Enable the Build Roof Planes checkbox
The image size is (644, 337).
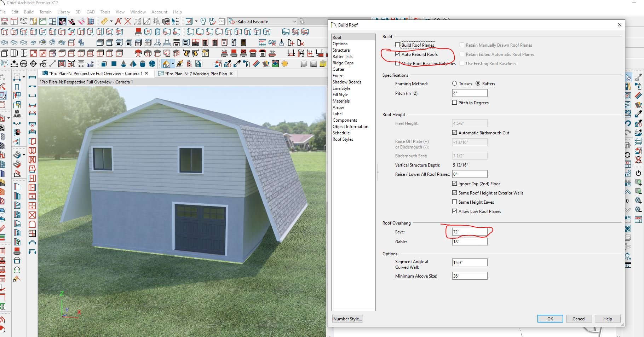pyautogui.click(x=398, y=45)
